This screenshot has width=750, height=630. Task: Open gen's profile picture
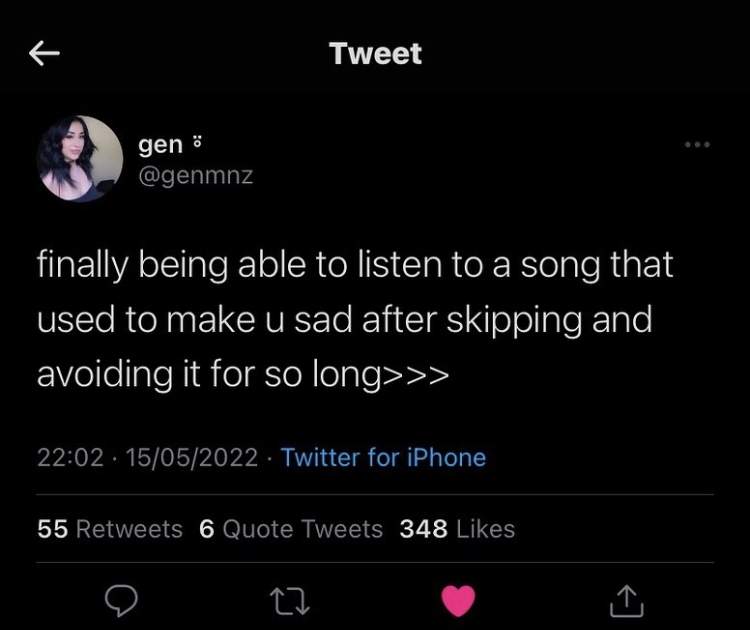pos(80,159)
